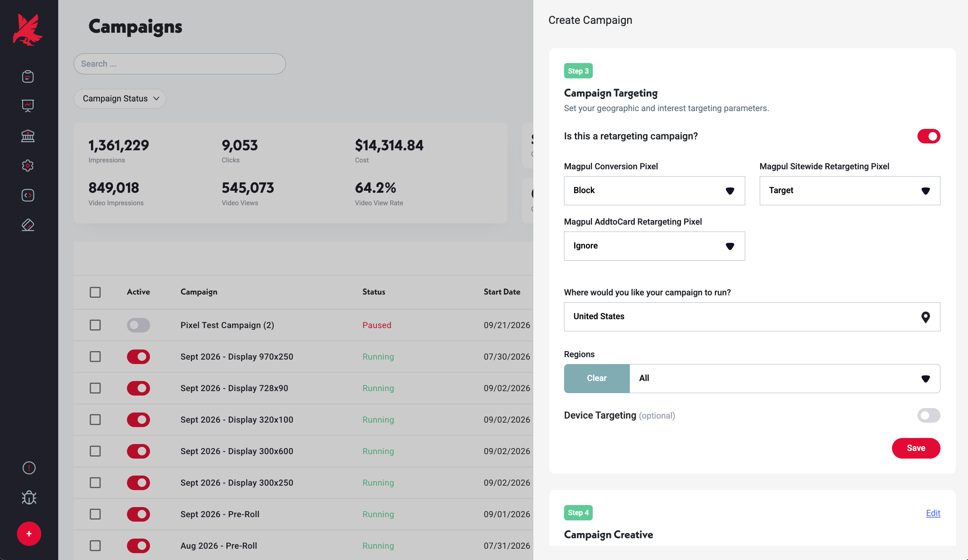Screen dimensions: 968x560
Task: Click the United States location field
Action: point(752,317)
